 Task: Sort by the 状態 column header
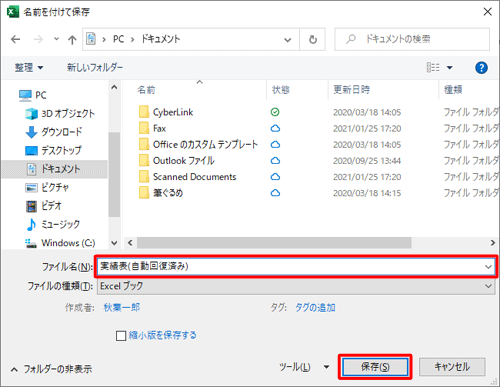pyautogui.click(x=281, y=90)
